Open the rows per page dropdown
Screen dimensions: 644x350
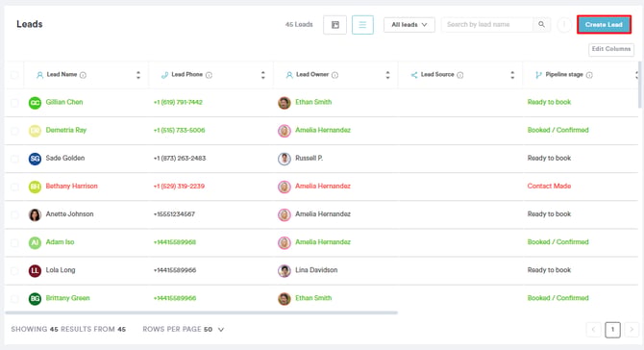(x=214, y=330)
